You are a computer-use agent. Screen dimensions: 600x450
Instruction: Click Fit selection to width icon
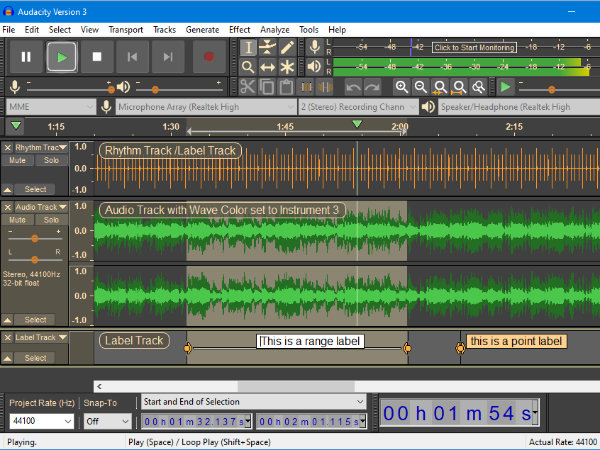coord(440,87)
